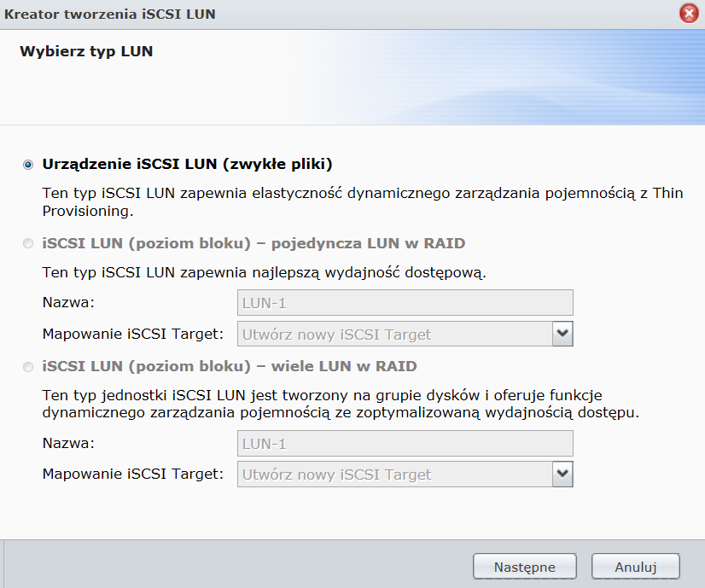Click the 'Kreator tworzenia iSCSI LUN' title bar
The image size is (705, 588).
(256, 14)
